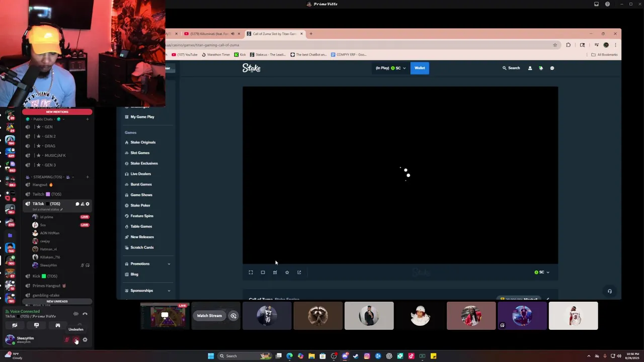This screenshot has width=644, height=362.
Task: Jump to NEW UNREADS in Discord
Action: [57, 301]
